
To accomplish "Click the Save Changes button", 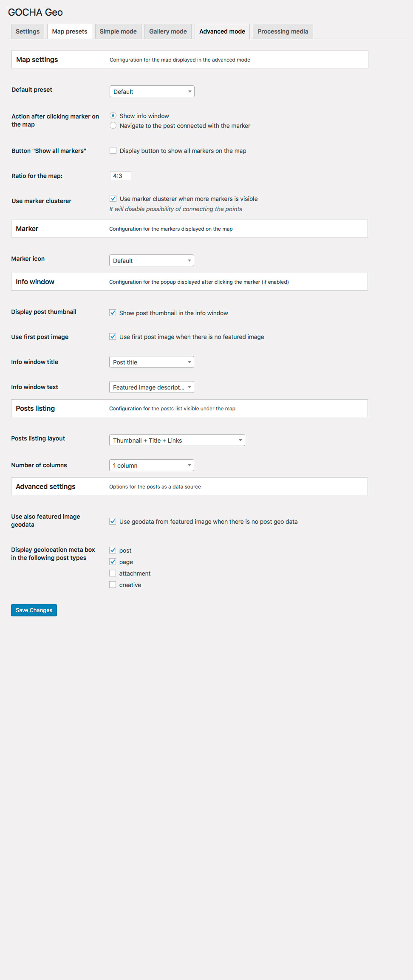I will pyautogui.click(x=34, y=610).
